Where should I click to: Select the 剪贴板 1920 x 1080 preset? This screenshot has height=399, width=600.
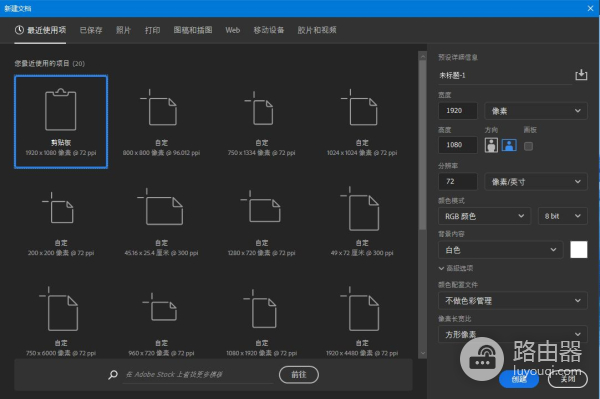(x=61, y=122)
